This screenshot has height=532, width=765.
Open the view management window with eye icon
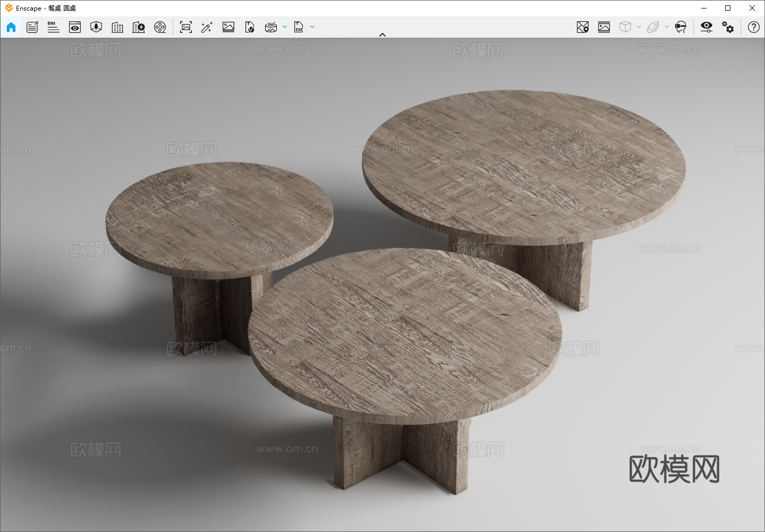(75, 27)
